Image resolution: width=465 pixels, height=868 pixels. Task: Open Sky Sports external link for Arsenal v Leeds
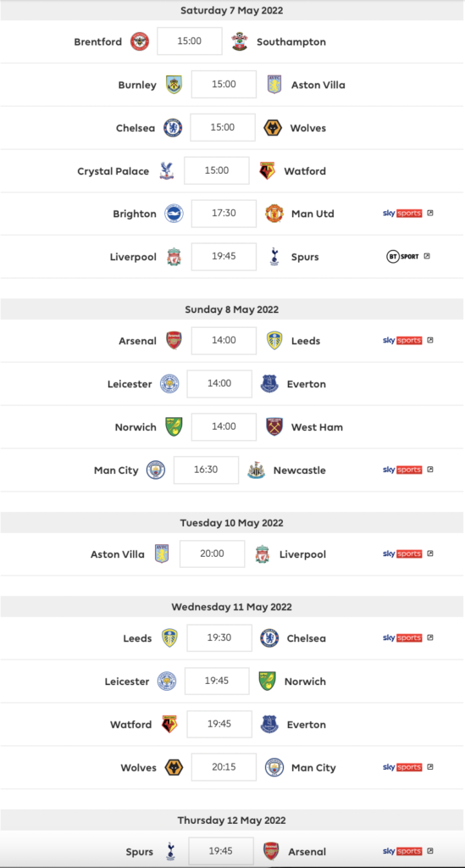pos(429,341)
